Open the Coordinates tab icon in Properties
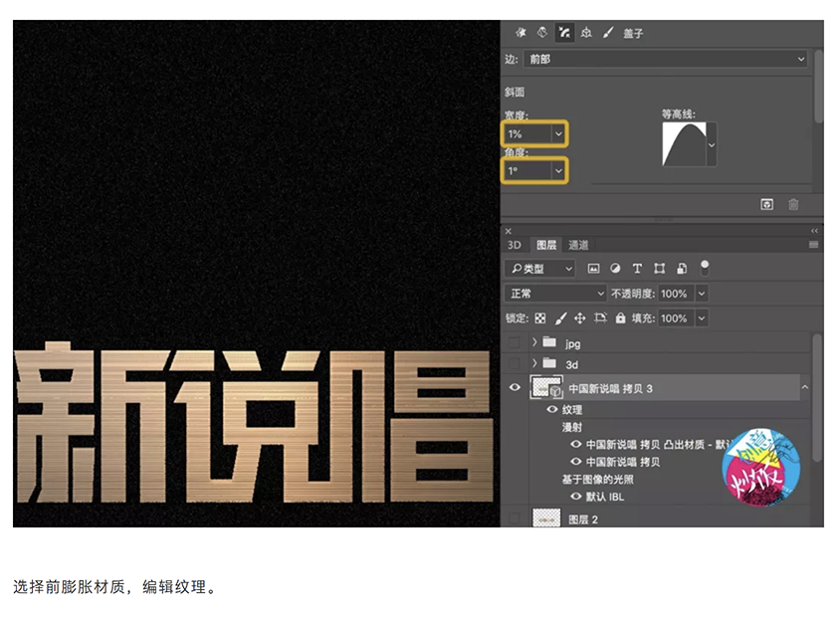Viewport: 840px width, 624px height. click(586, 33)
